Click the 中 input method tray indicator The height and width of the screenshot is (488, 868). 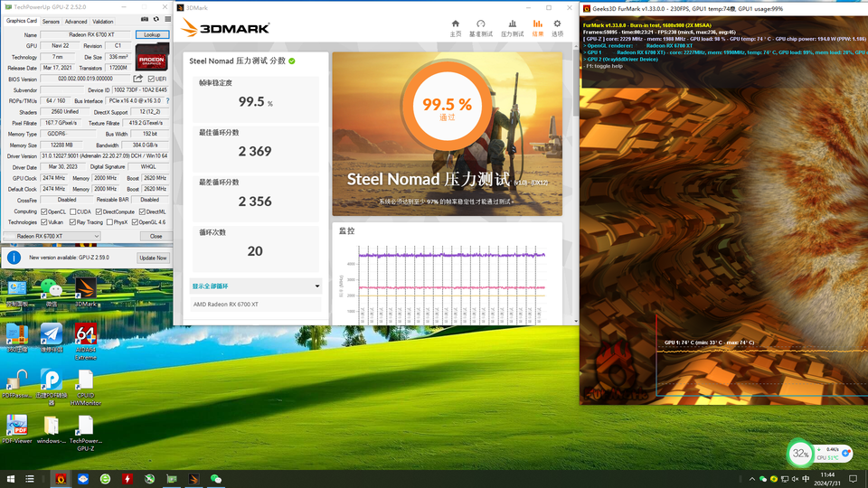[806, 479]
